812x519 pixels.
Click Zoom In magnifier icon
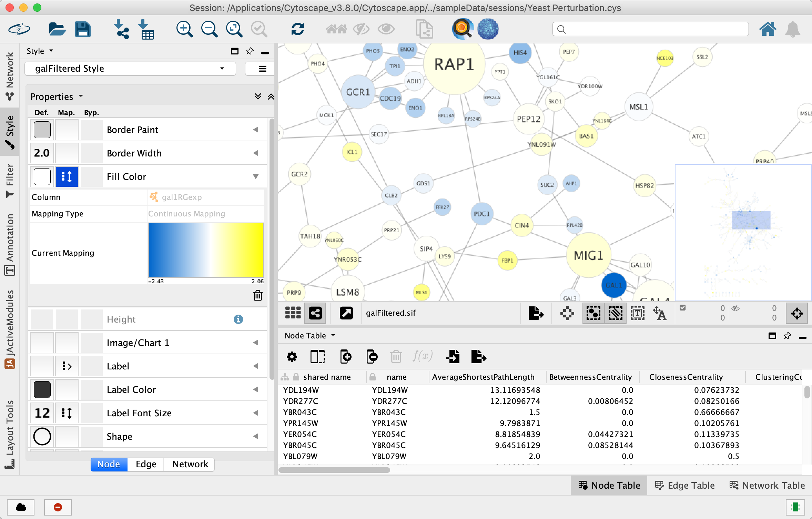pyautogui.click(x=184, y=29)
